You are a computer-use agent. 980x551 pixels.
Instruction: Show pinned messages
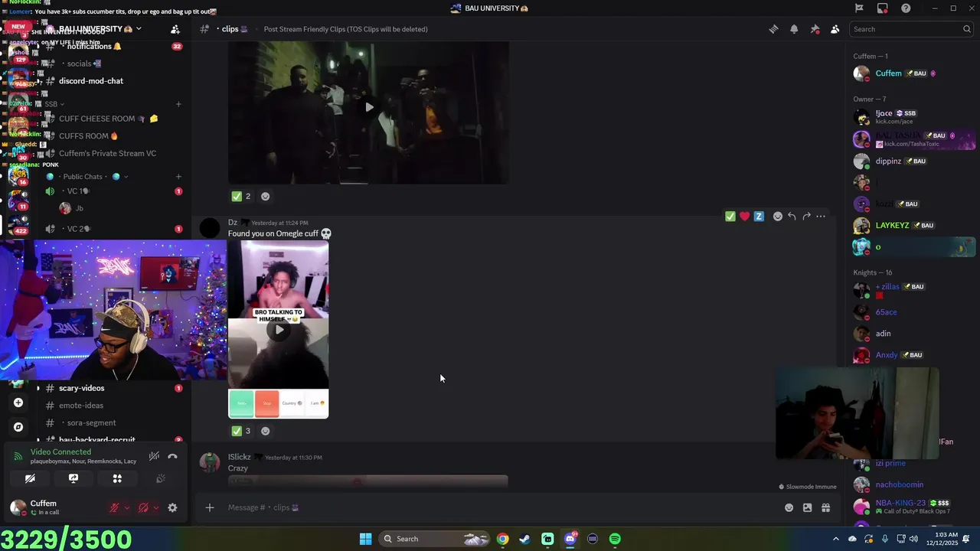click(815, 29)
